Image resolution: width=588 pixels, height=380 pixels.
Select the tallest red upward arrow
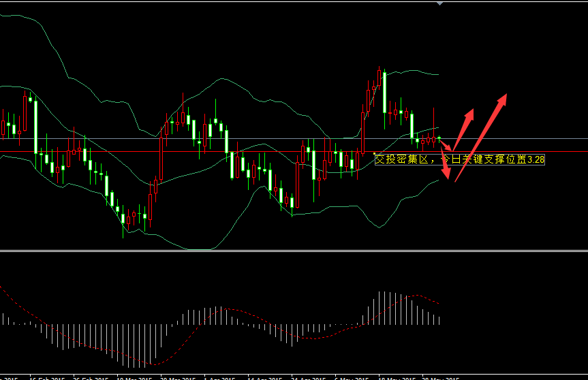click(x=481, y=138)
